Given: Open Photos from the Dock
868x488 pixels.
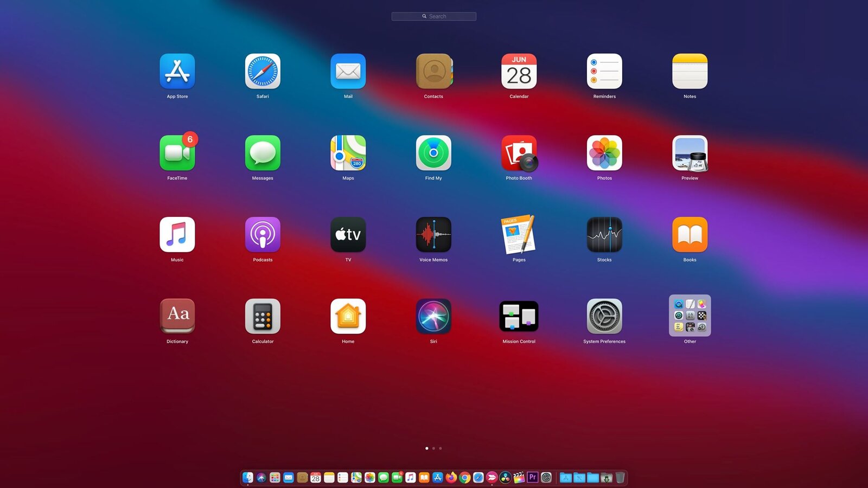Looking at the screenshot, I should (x=370, y=477).
